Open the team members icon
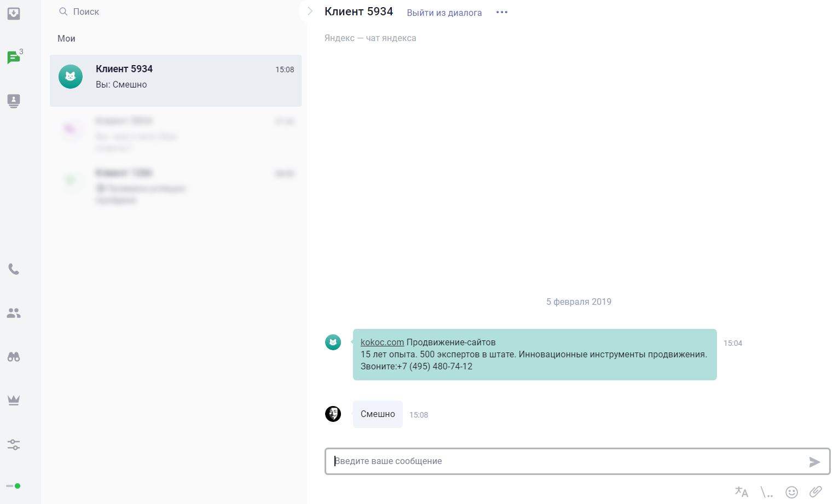 click(x=14, y=313)
